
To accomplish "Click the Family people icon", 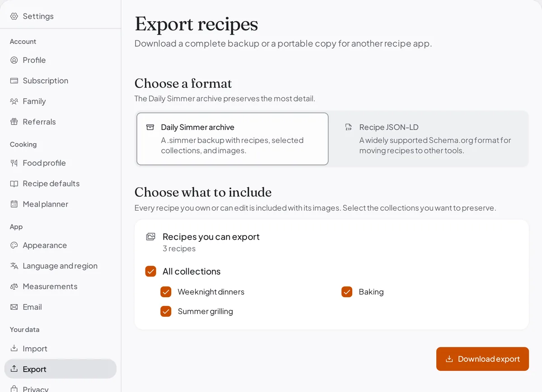I will [x=14, y=101].
